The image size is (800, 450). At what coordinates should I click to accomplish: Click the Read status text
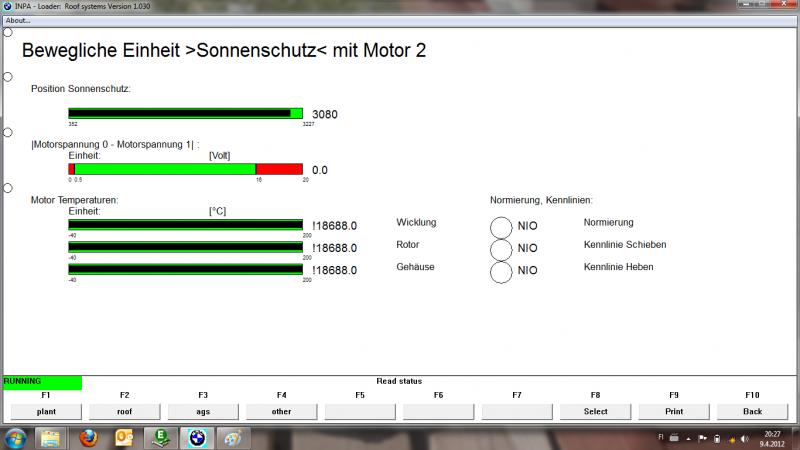pyautogui.click(x=399, y=381)
